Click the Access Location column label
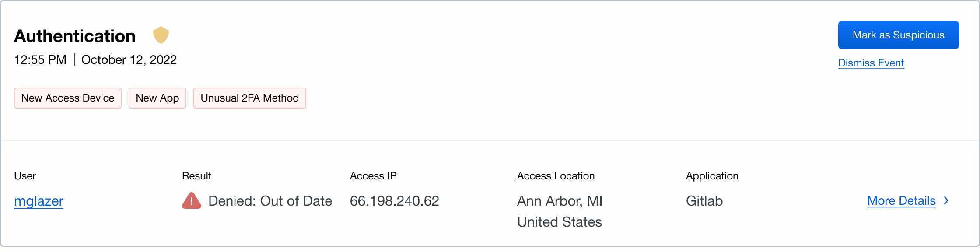The height and width of the screenshot is (252, 980). [x=556, y=176]
